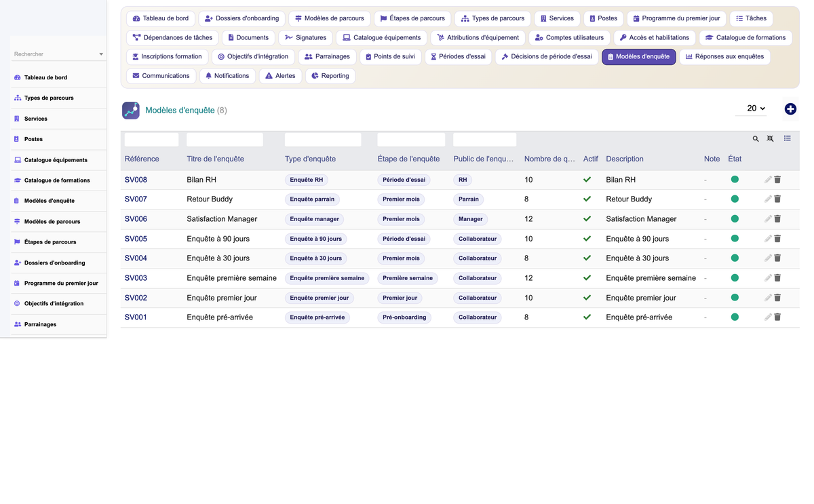Click the green état dot for SV008

click(x=735, y=180)
